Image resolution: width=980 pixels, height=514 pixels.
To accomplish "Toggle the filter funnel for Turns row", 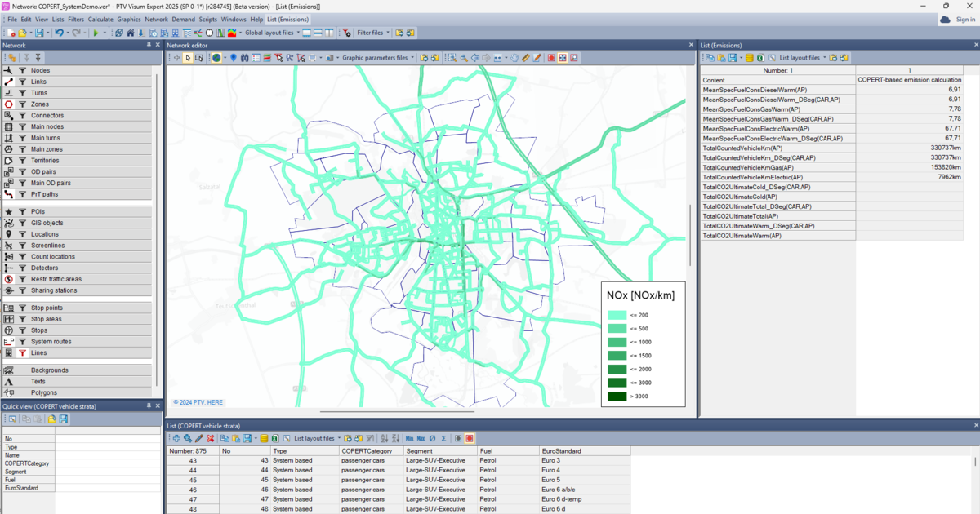I will 22,93.
